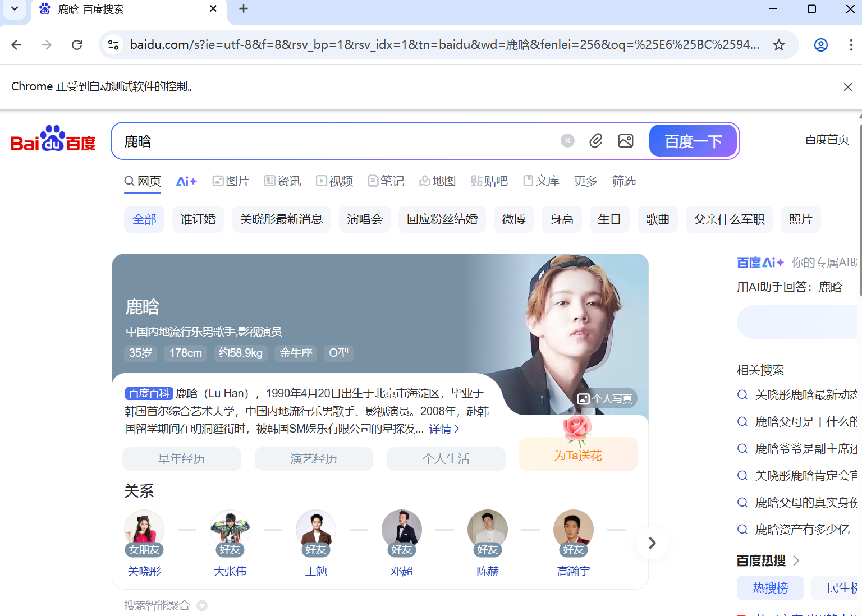Click the 邓超 name link
Image resolution: width=862 pixels, height=616 pixels.
[402, 571]
